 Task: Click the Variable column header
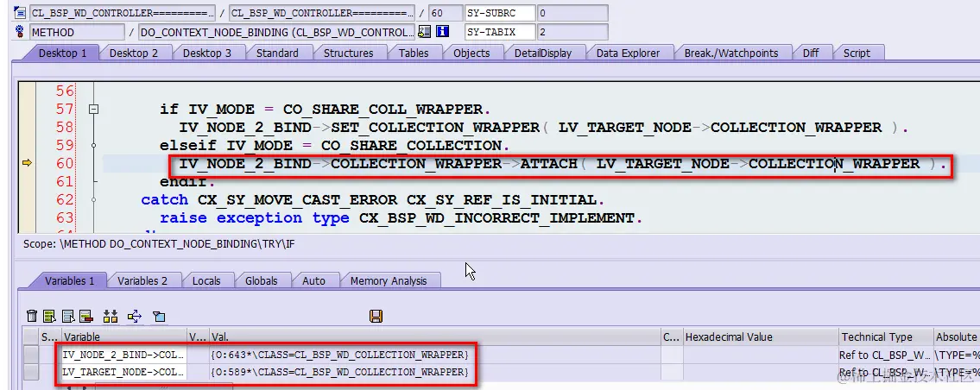pyautogui.click(x=123, y=337)
